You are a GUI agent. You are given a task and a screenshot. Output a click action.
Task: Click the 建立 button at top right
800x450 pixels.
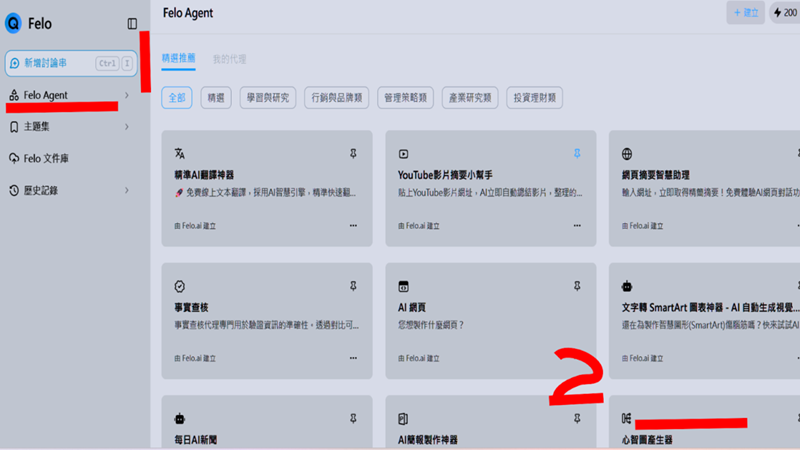[746, 13]
